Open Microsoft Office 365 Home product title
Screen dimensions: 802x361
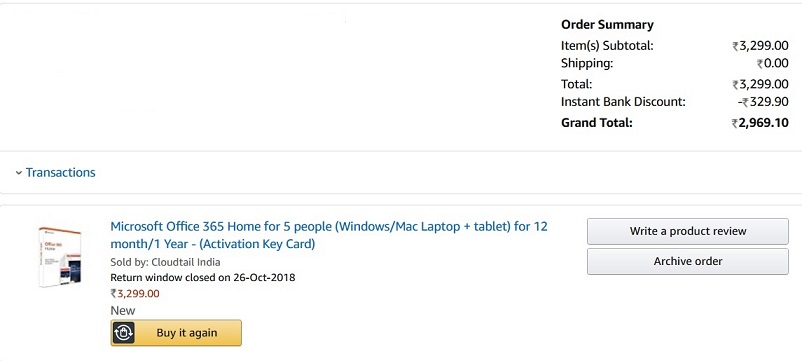329,235
